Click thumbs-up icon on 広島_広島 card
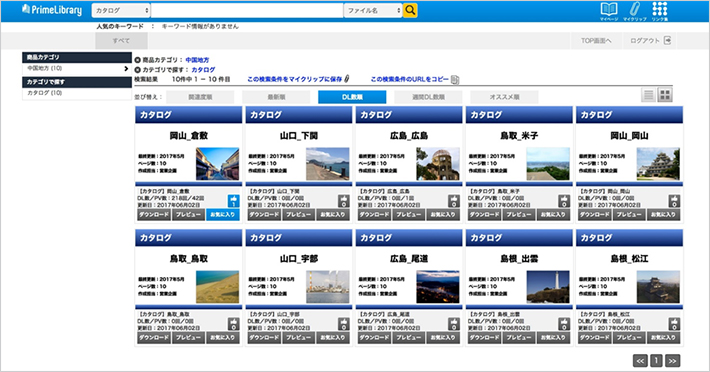 [454, 201]
